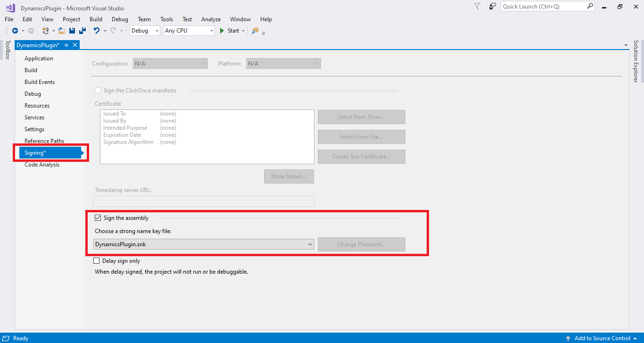Open the DynamicsPlugin.snk key file dropdown
This screenshot has width=644, height=343.
[310, 244]
